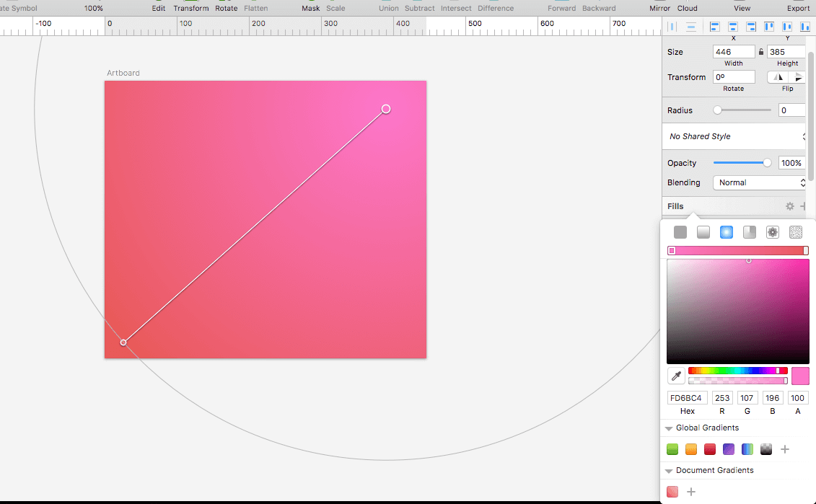Choose the linear gradient fill type
The width and height of the screenshot is (816, 504).
coord(703,232)
